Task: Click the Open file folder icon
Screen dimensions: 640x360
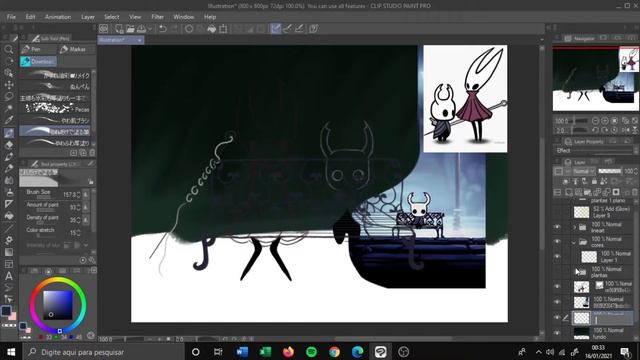Action: (x=130, y=29)
